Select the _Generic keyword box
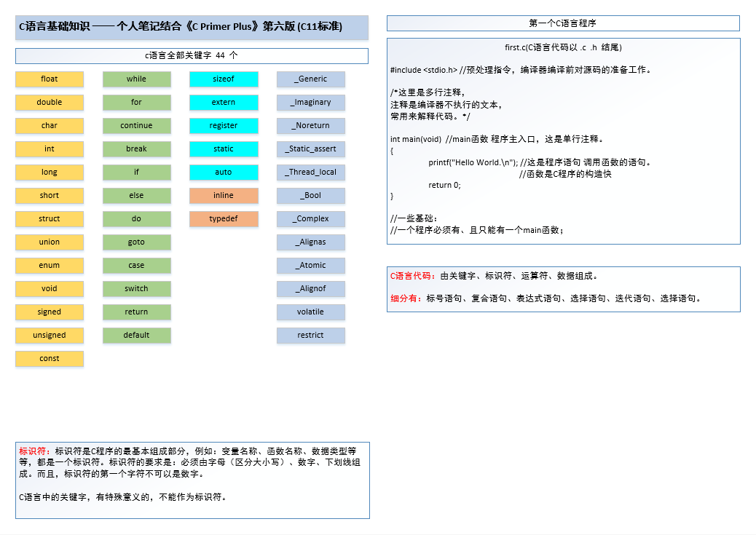Screen dimensions: 756x535 (x=311, y=79)
